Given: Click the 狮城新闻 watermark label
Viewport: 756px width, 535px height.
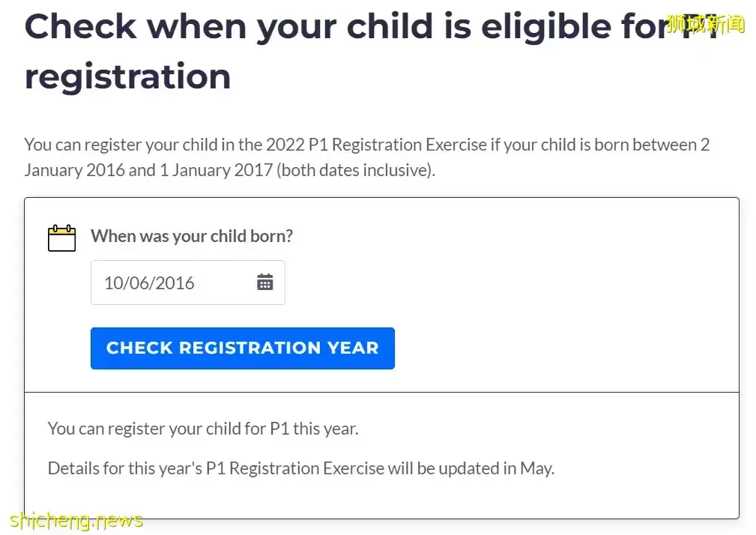Looking at the screenshot, I should point(705,25).
